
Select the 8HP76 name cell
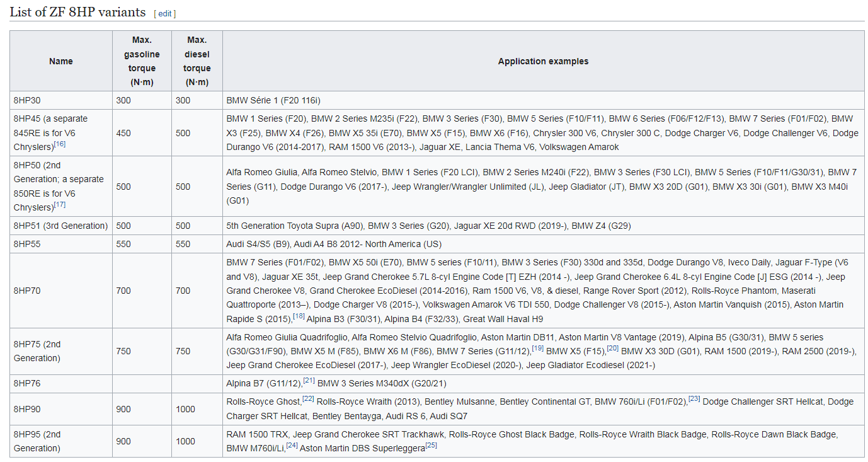[61, 383]
